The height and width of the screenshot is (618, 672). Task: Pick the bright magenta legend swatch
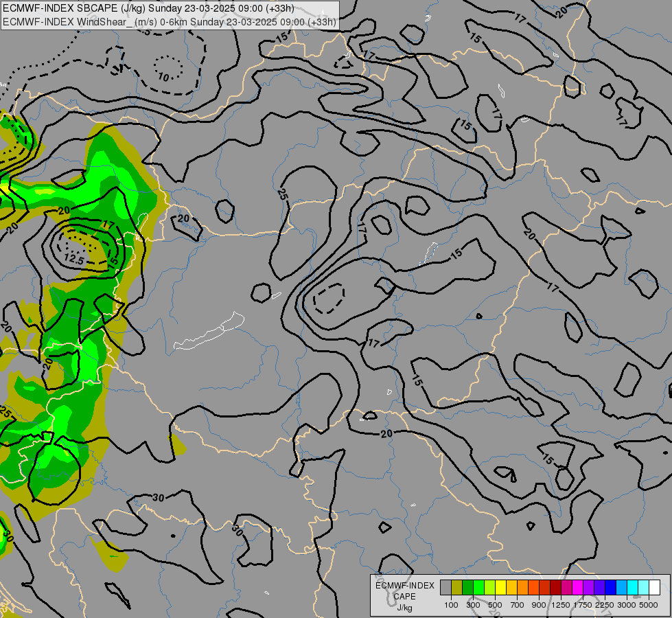click(x=578, y=587)
